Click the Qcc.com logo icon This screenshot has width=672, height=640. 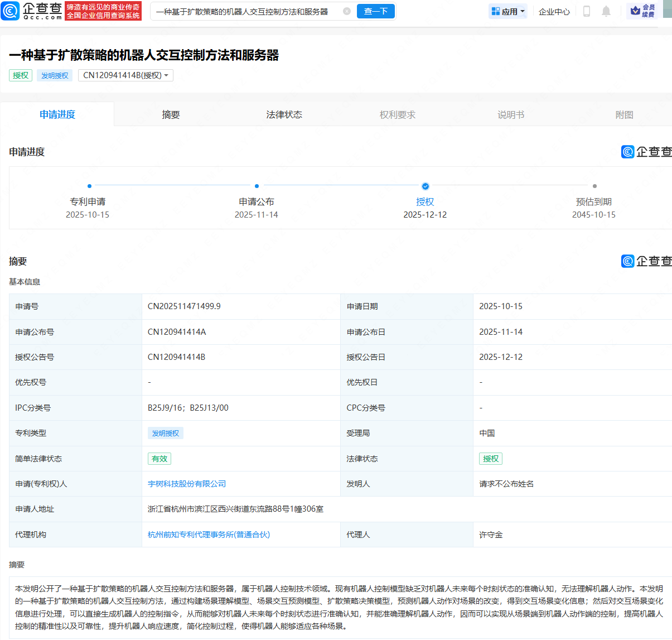pyautogui.click(x=11, y=11)
